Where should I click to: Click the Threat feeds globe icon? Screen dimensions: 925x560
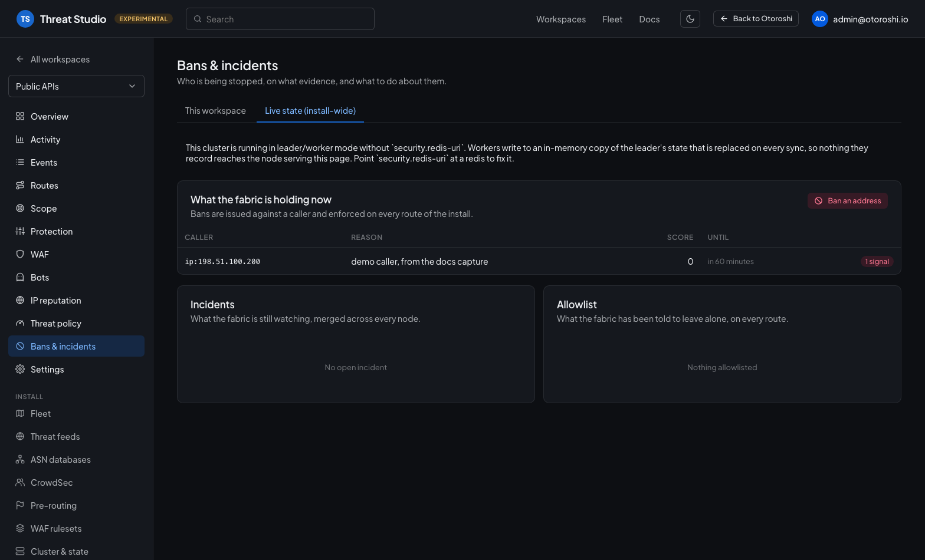(x=20, y=436)
